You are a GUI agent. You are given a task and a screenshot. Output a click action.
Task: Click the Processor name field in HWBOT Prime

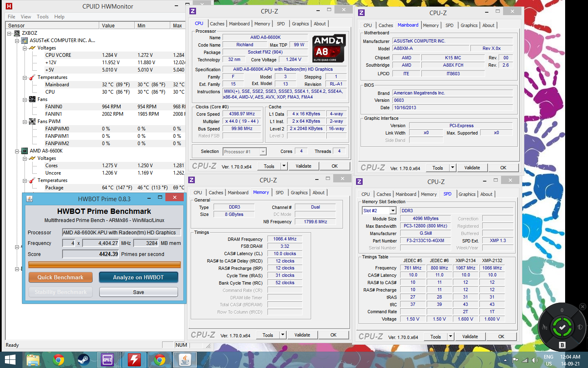click(121, 232)
